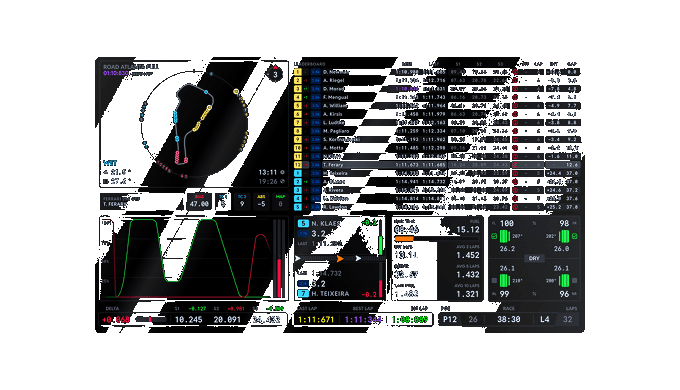This screenshot has width=680, height=390.
Task: Click the yellow position 4 badge for F. Mengual
Action: click(298, 97)
